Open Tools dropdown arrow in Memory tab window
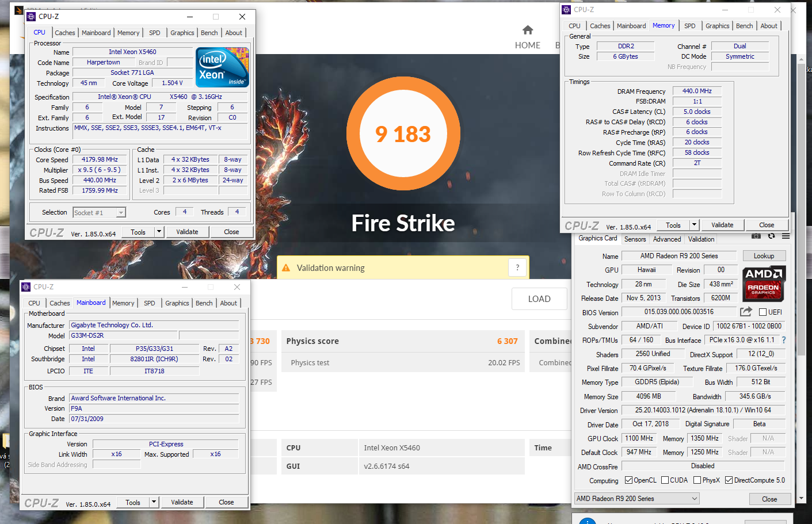 [695, 225]
